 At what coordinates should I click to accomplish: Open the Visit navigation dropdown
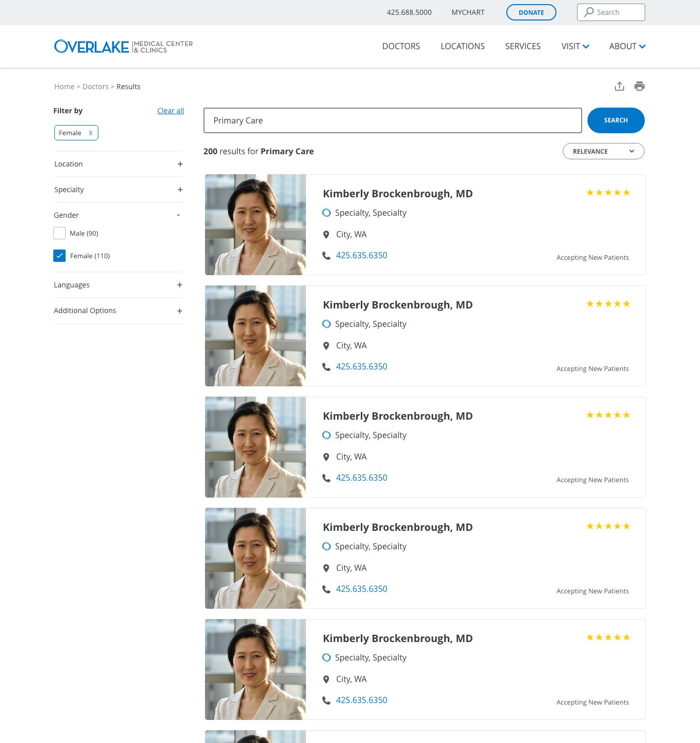click(575, 46)
